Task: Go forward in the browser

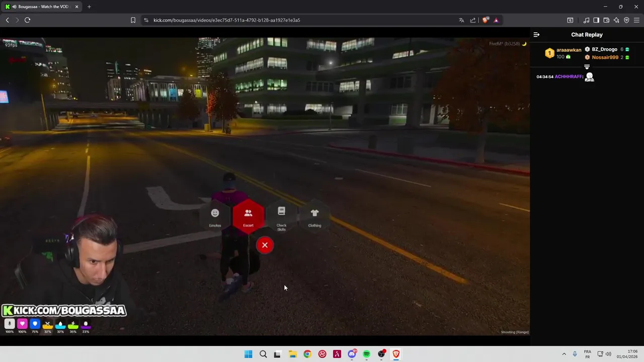Action: [17, 20]
